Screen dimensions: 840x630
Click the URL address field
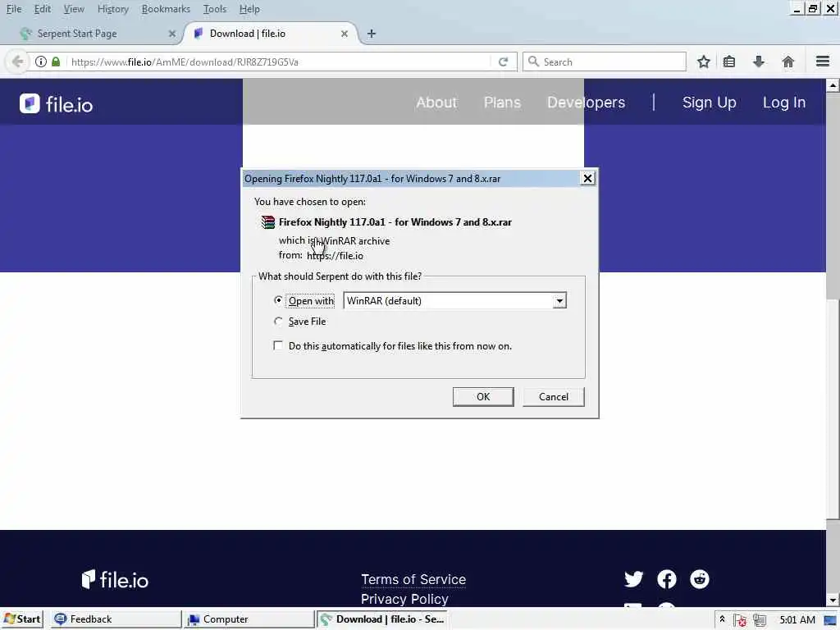click(279, 62)
